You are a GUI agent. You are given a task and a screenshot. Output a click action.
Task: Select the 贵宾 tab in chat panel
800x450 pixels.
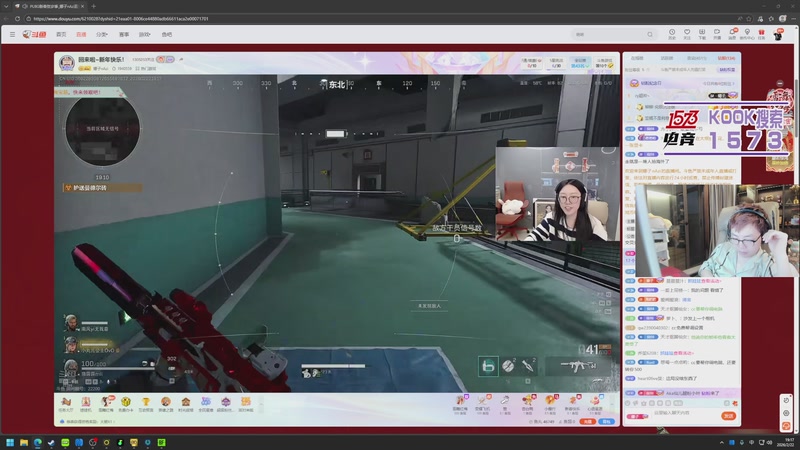pos(696,58)
